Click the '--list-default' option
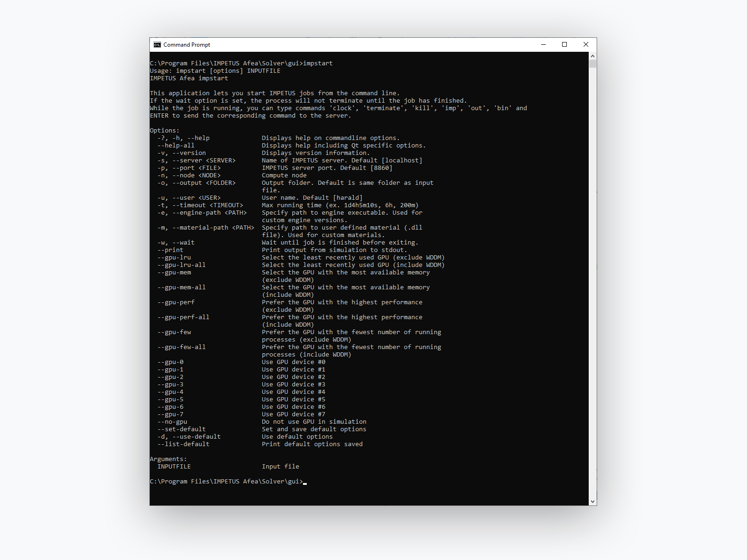Image resolution: width=747 pixels, height=560 pixels. [183, 444]
